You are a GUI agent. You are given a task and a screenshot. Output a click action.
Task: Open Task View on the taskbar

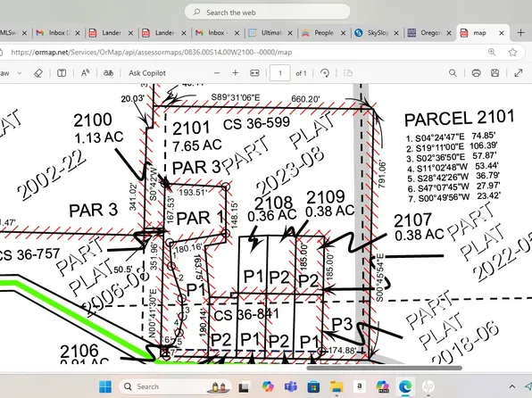(244, 386)
